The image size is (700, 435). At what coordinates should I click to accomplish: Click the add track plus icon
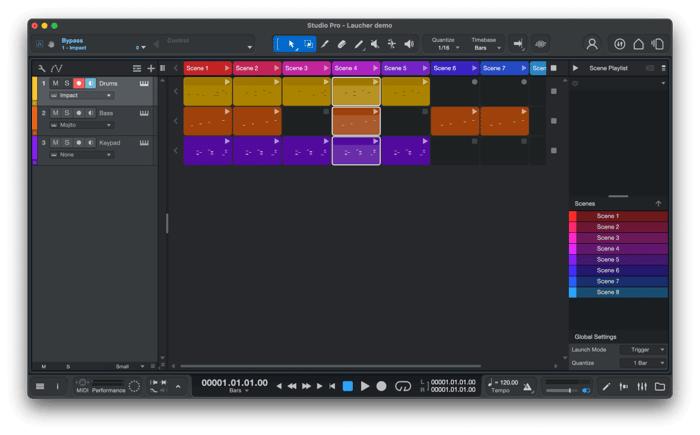tap(151, 68)
